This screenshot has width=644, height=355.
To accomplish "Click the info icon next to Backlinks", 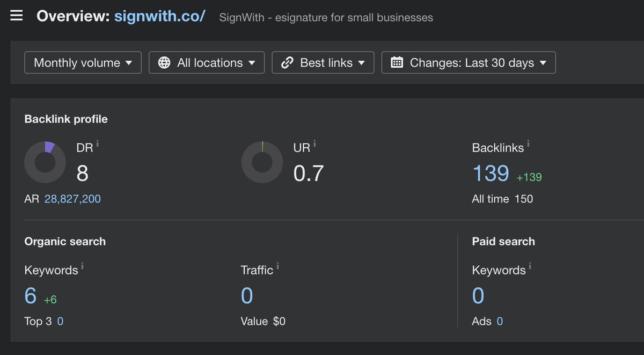I will 529,143.
